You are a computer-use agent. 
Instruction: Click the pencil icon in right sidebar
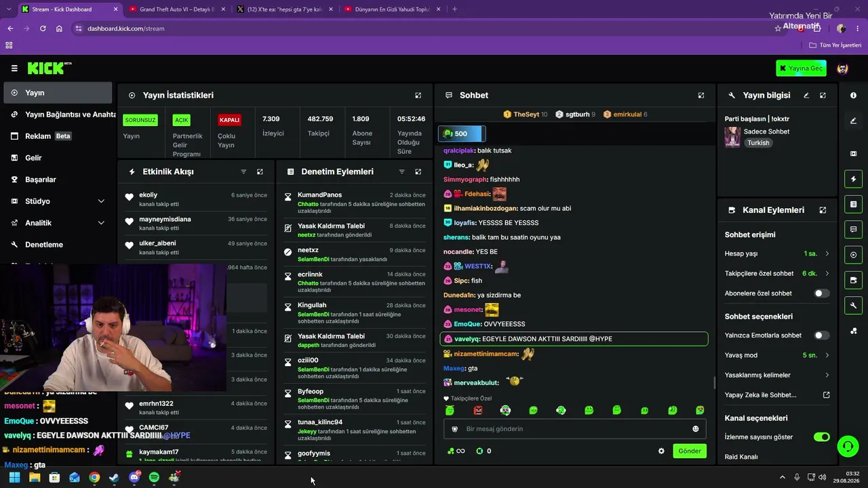tap(853, 121)
